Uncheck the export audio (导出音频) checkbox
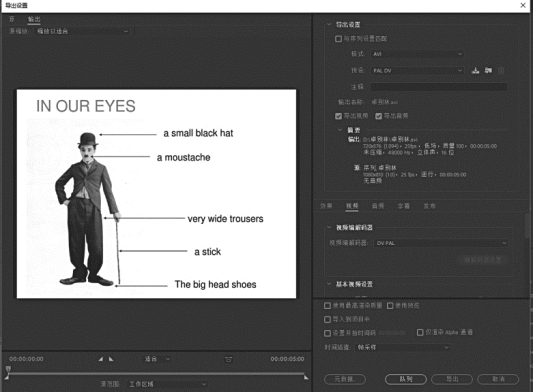533x392 pixels. tap(378, 116)
